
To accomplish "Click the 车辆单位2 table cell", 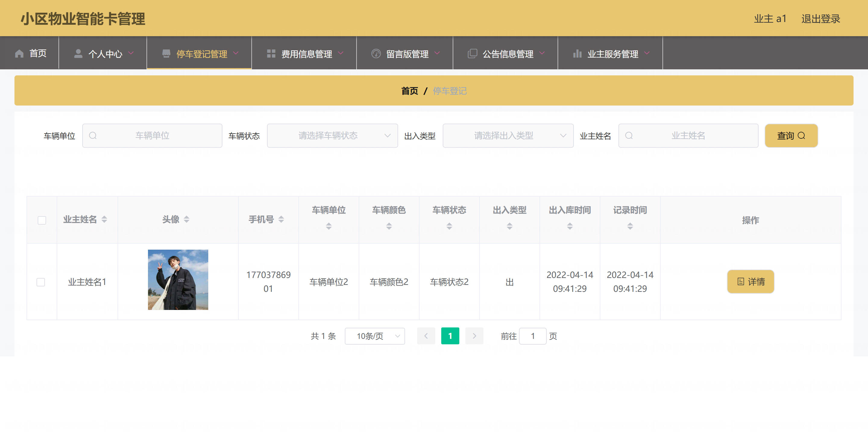I will [x=329, y=282].
